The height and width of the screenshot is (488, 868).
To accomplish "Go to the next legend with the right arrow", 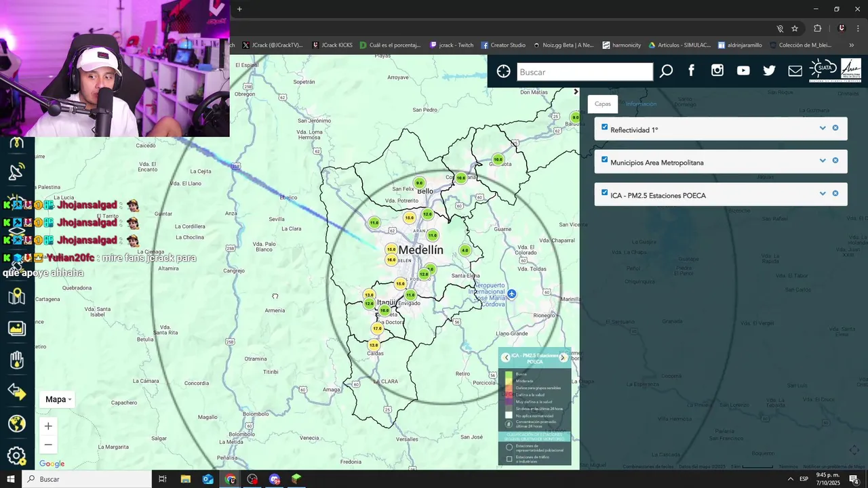I will [563, 358].
